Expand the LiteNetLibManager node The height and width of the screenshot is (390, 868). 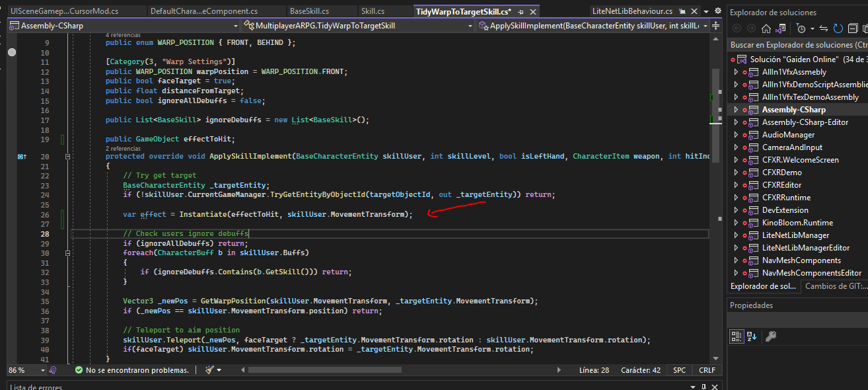click(735, 235)
